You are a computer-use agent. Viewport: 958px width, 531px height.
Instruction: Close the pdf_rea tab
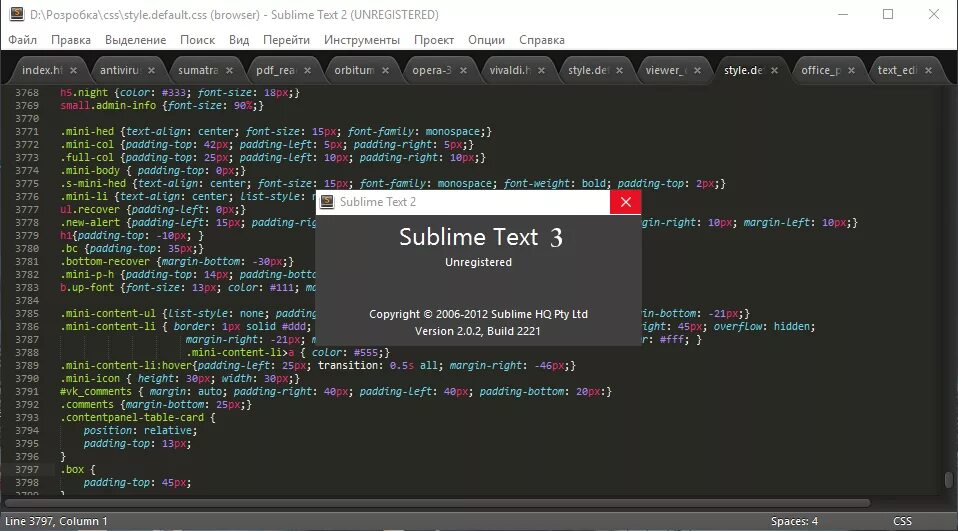(x=307, y=71)
